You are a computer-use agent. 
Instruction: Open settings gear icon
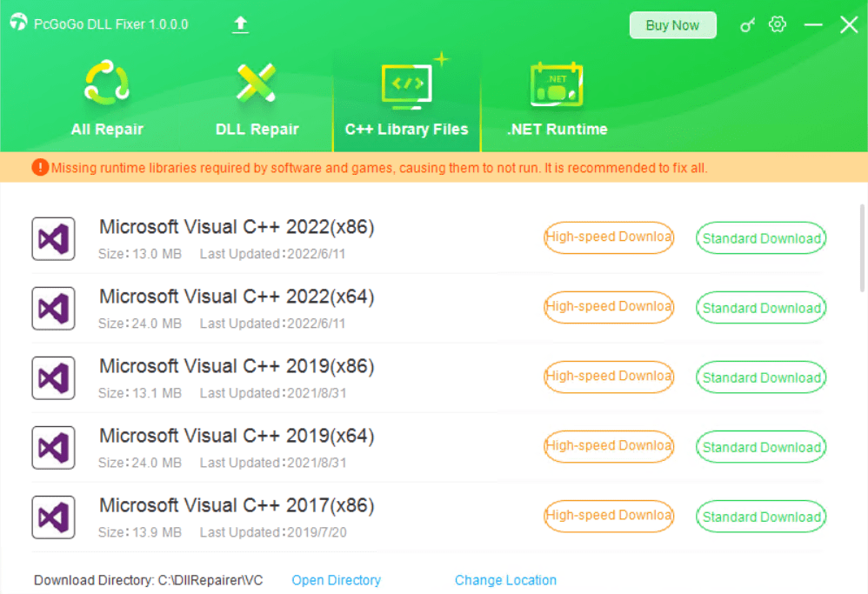[778, 24]
